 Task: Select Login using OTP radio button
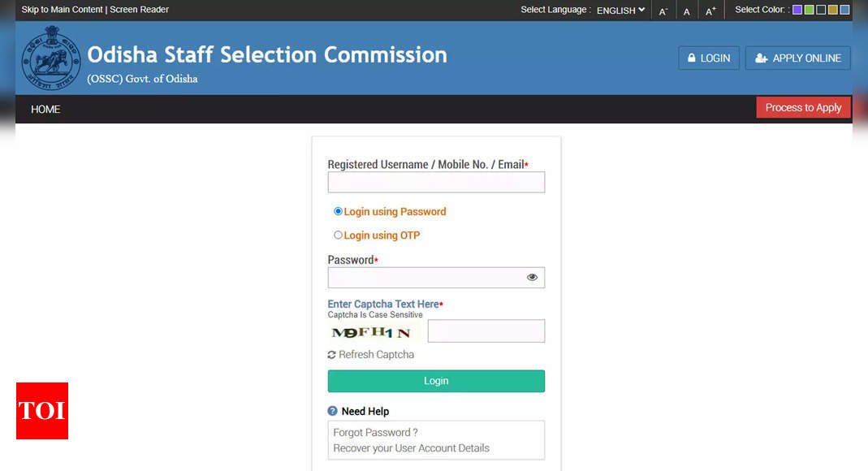coord(338,235)
